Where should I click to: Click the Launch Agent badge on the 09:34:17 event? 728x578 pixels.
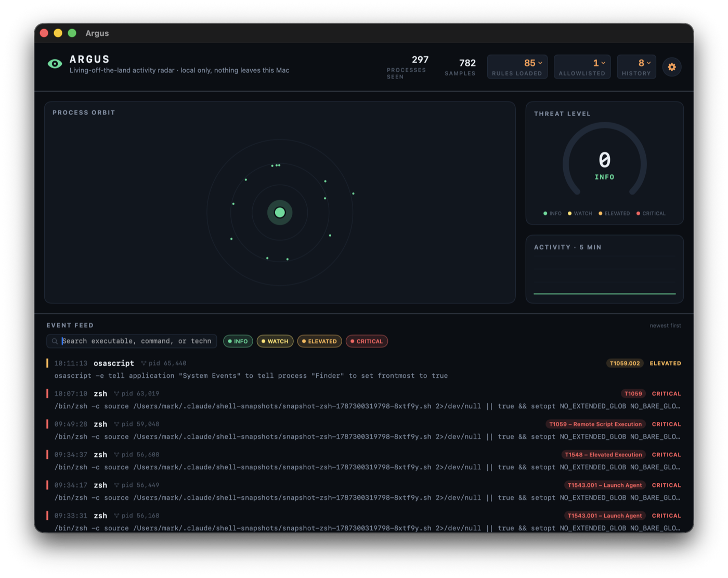(x=605, y=485)
